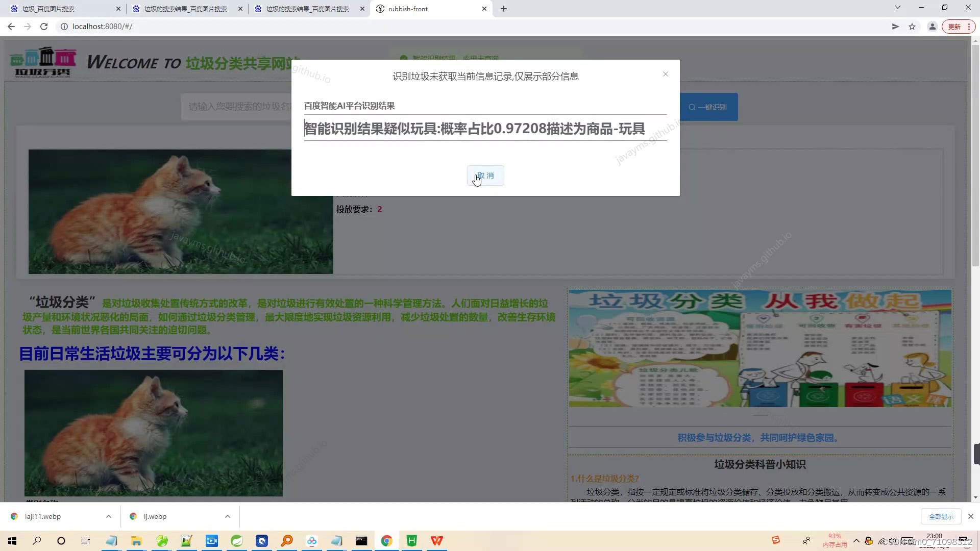This screenshot has width=980, height=551.
Task: Click the 取消 button in dialog
Action: pyautogui.click(x=485, y=176)
